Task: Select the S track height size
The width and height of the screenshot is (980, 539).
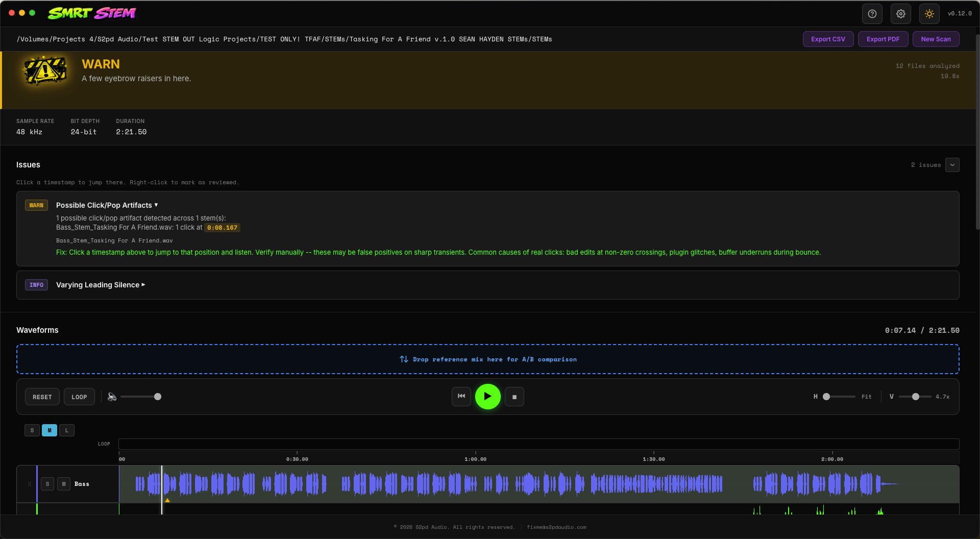Action: 32,430
